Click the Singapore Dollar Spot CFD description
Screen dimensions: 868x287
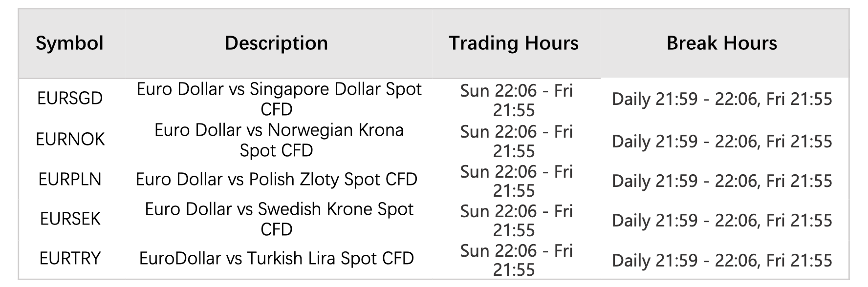click(279, 99)
